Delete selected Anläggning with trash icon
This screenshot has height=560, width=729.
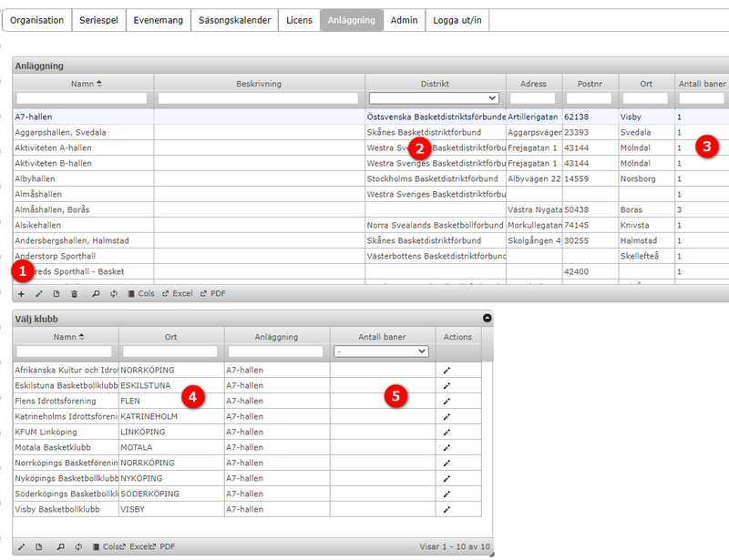[x=75, y=294]
